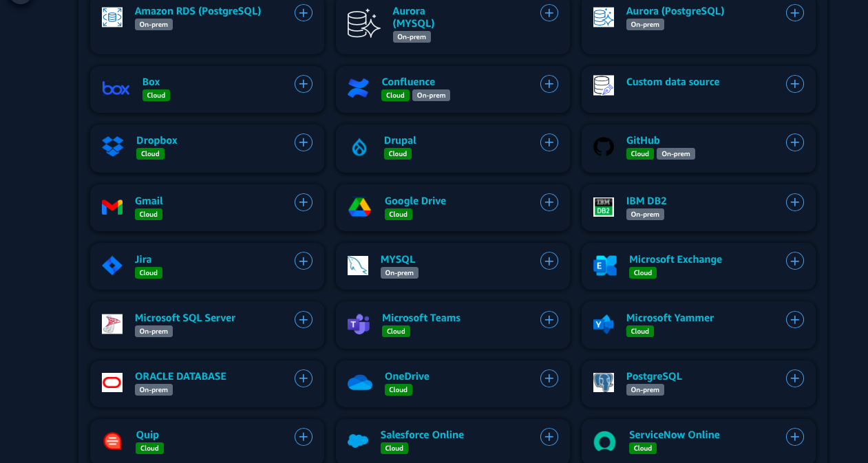
Task: Click the Gmail envelope logo
Action: point(112,207)
